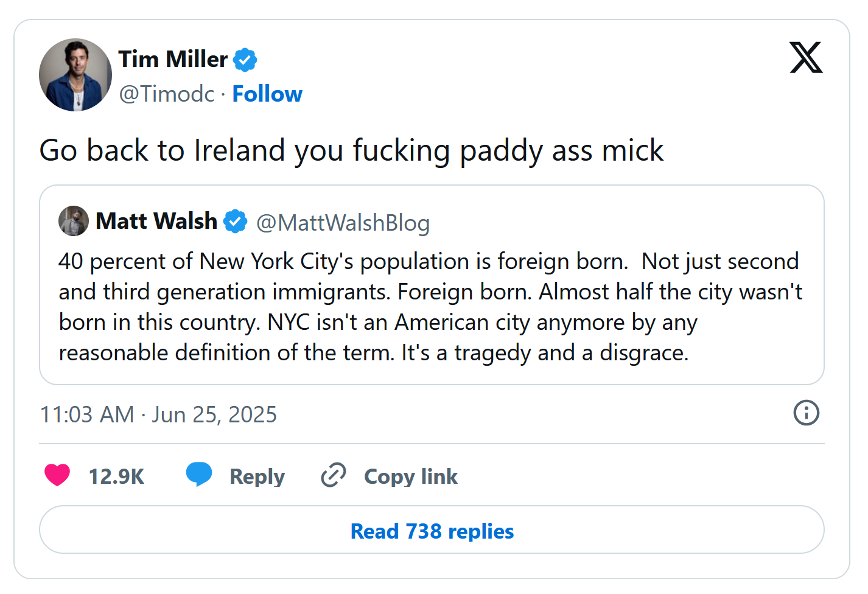This screenshot has width=868, height=594.
Task: Click the @Timodc handle
Action: pyautogui.click(x=167, y=94)
